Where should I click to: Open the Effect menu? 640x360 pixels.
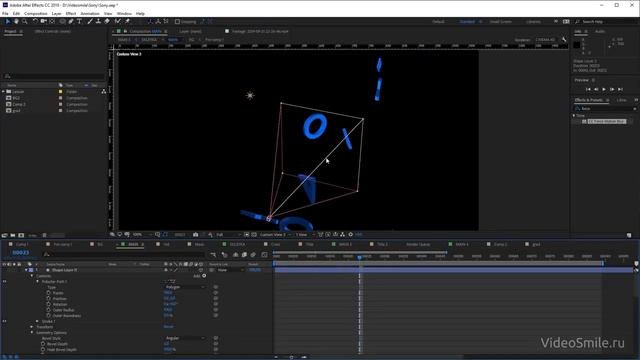(x=71, y=13)
